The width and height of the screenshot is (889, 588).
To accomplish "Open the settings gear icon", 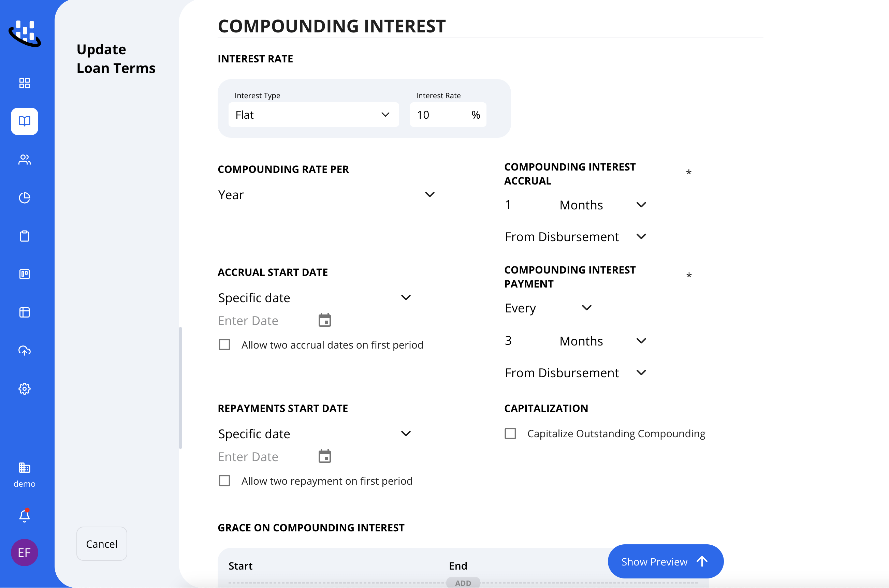I will (24, 388).
